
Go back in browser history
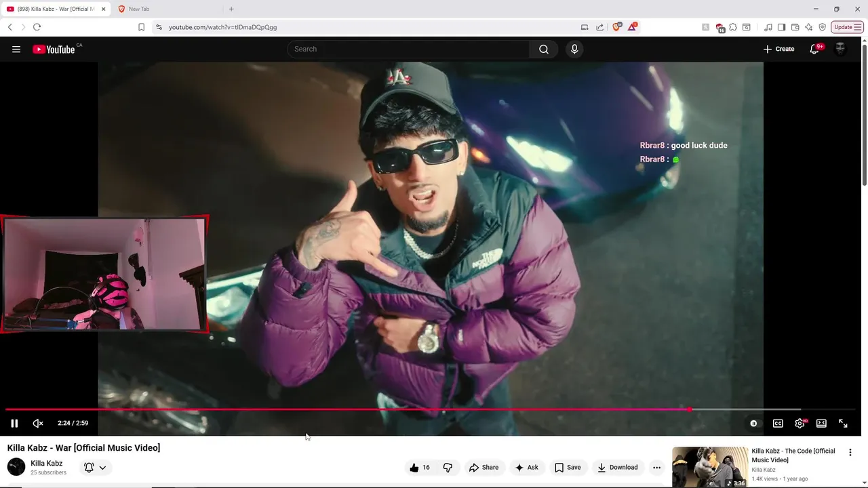pos(9,27)
